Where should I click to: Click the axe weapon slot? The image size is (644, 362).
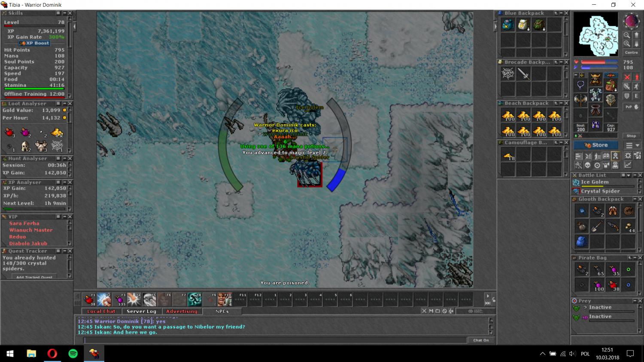pyautogui.click(x=580, y=100)
